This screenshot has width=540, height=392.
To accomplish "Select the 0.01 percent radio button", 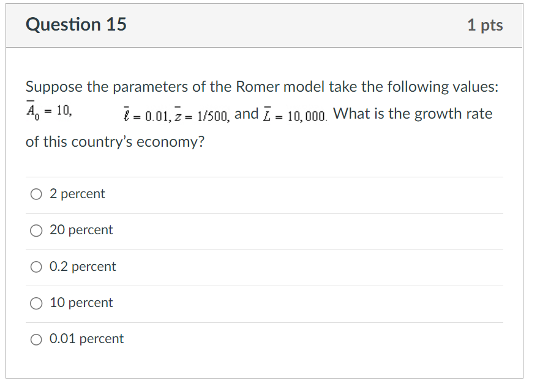I will pos(36,339).
